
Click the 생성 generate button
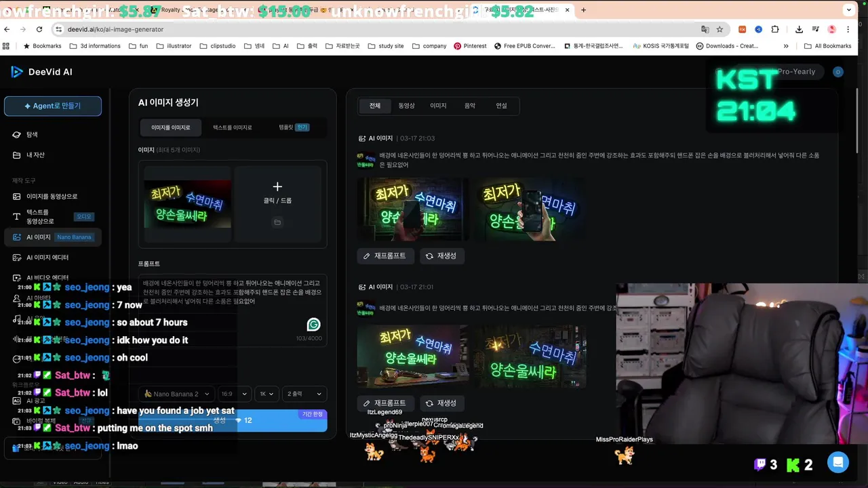[233, 420]
